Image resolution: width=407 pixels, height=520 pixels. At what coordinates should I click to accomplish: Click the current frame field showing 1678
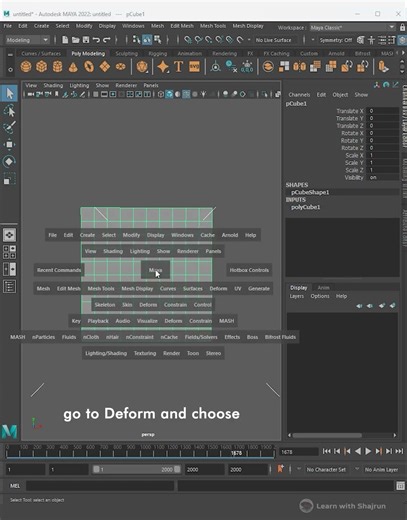298,452
